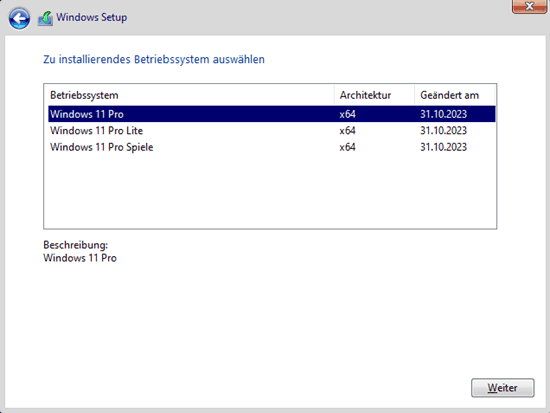Go back with the blue arrow button
550x413 pixels.
pos(19,18)
